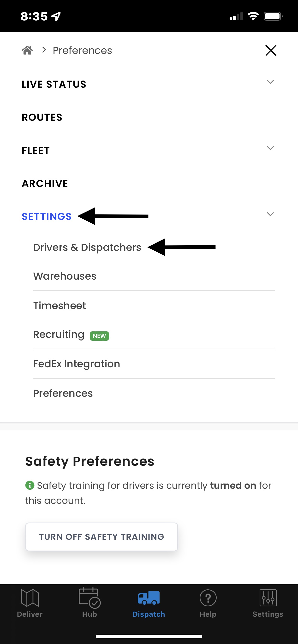Tap the home icon in breadcrumb
The height and width of the screenshot is (644, 298).
27,50
